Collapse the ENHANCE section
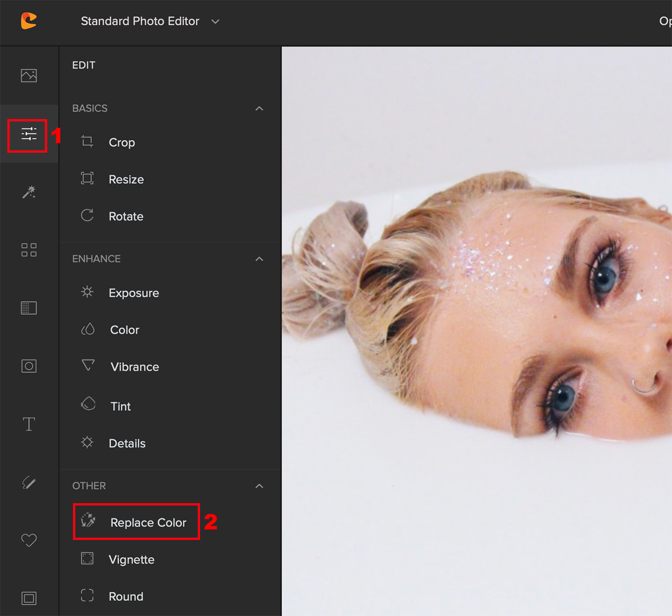 (x=259, y=259)
